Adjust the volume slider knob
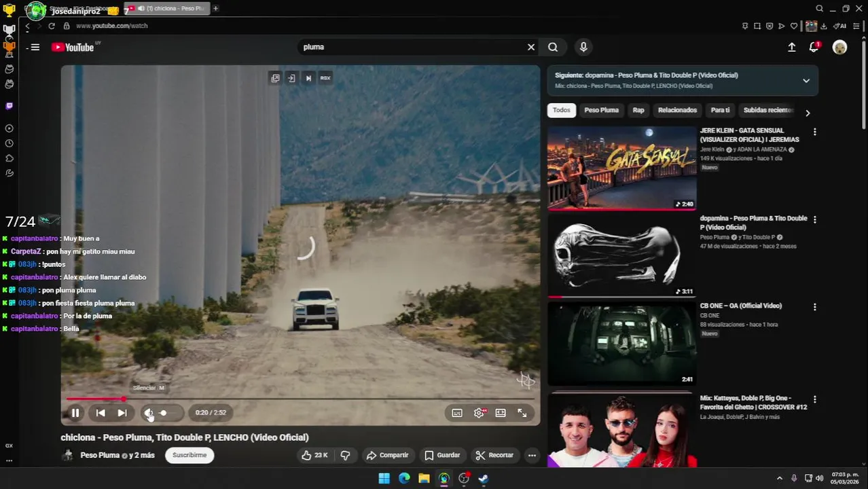 click(163, 412)
